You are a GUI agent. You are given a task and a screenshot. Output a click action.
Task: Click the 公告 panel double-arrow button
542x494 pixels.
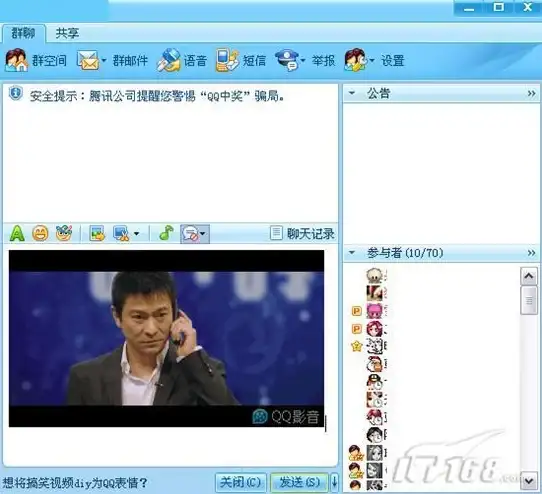532,93
